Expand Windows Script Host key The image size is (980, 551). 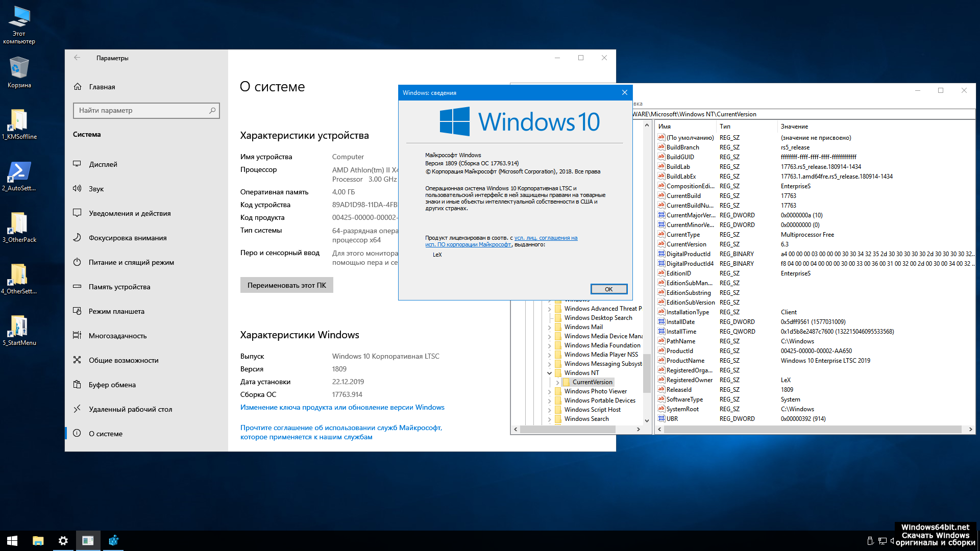[x=550, y=410]
